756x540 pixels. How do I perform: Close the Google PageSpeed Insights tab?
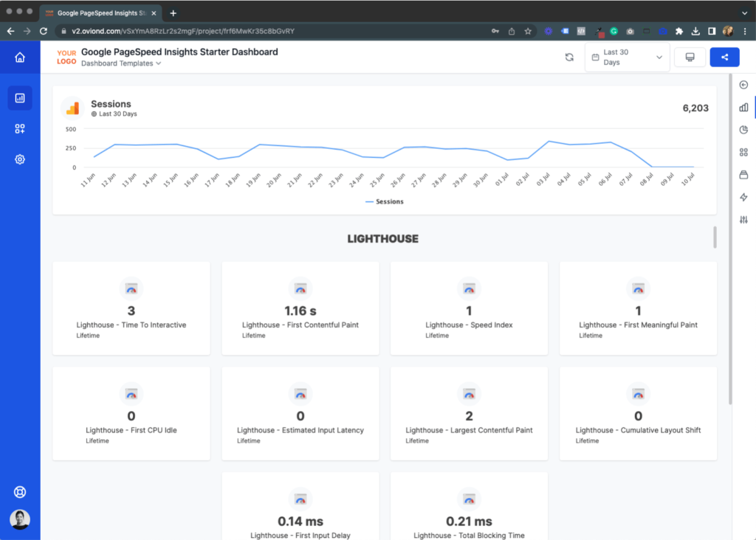(154, 13)
